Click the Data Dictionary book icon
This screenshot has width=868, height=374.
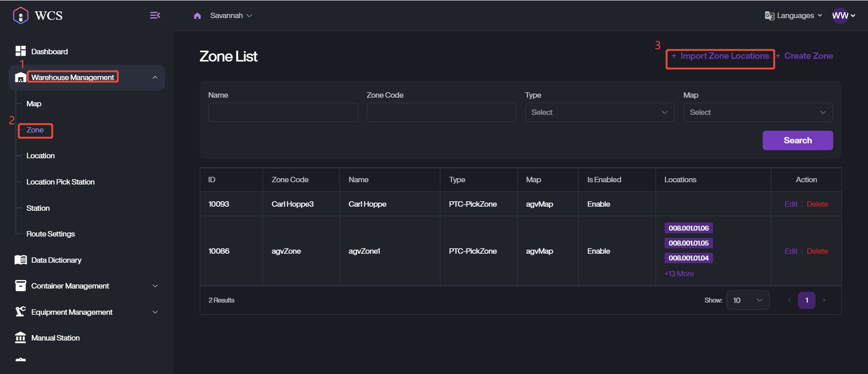[20, 260]
